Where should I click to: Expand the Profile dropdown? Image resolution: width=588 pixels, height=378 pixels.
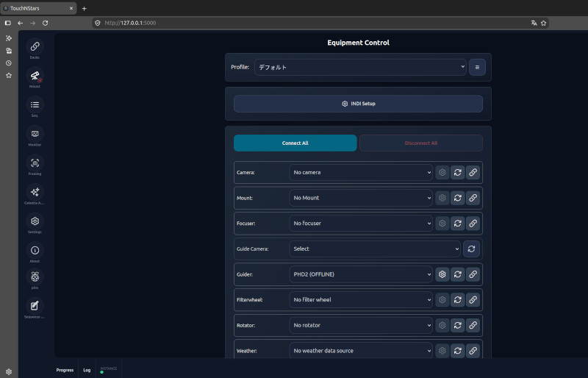pyautogui.click(x=360, y=67)
